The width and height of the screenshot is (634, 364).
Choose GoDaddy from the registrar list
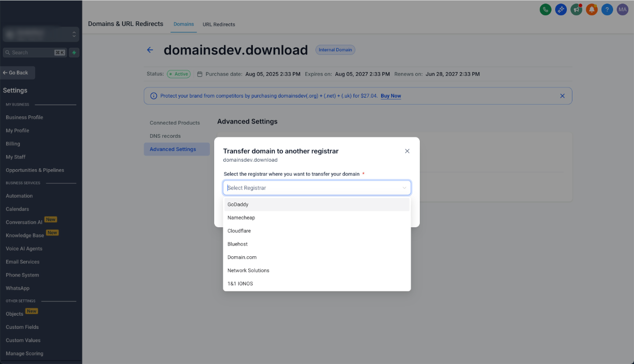(317, 204)
